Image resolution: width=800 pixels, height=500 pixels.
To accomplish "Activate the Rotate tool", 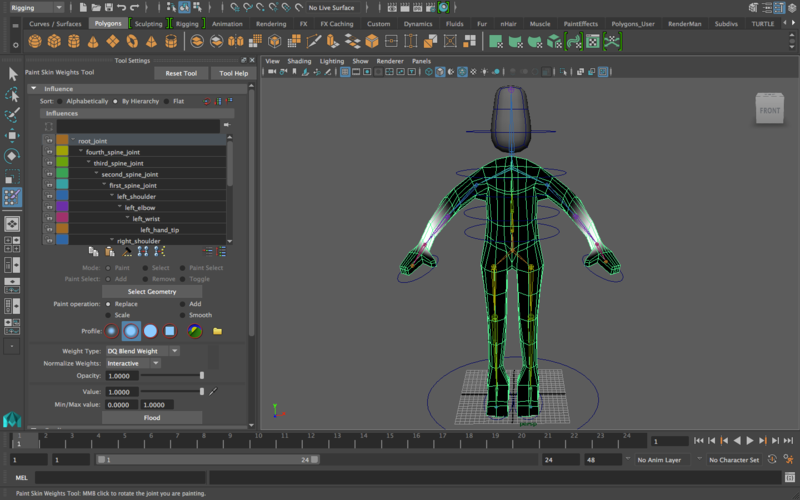I will coord(12,156).
